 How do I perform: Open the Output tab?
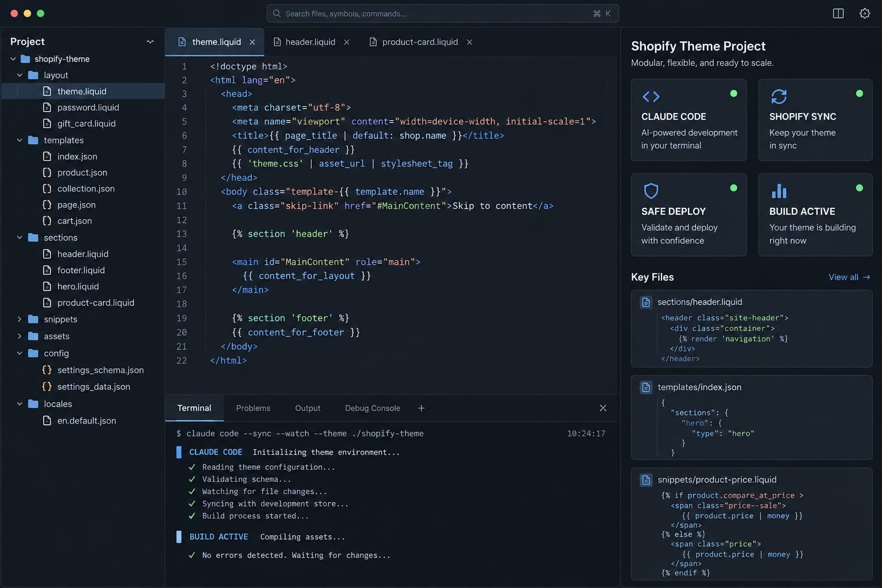[308, 408]
